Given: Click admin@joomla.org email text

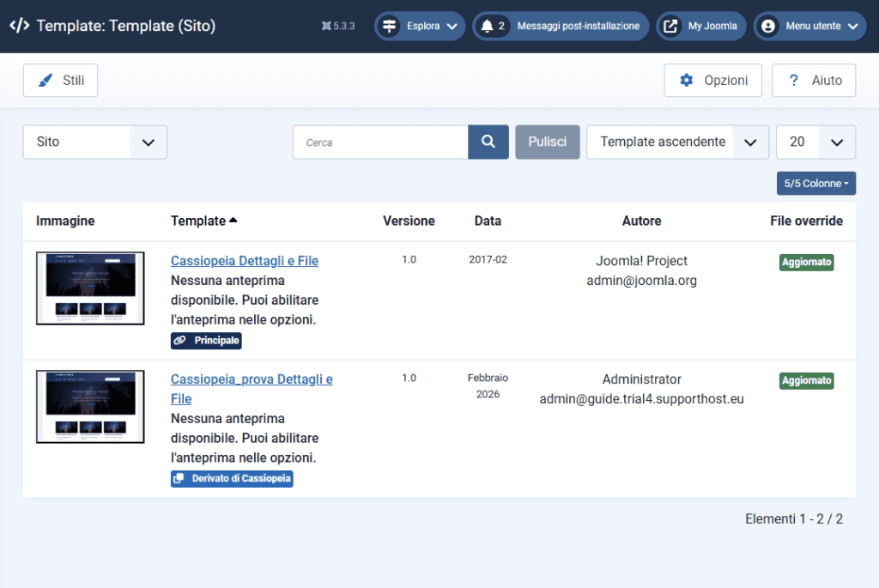Looking at the screenshot, I should [641, 281].
